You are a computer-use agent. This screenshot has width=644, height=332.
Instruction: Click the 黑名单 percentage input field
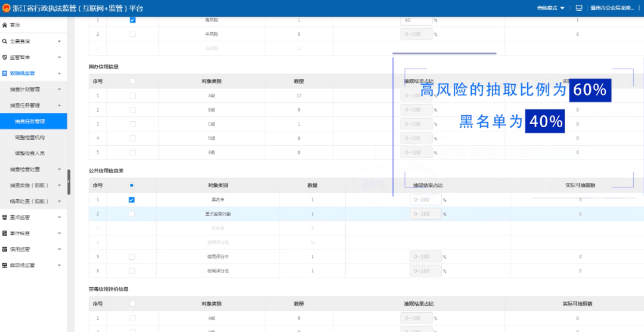point(426,200)
